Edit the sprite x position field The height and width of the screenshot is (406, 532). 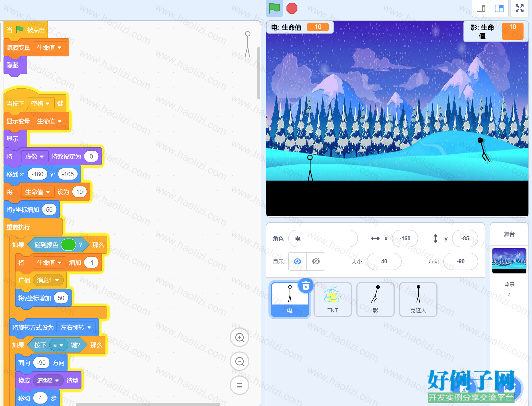click(x=405, y=239)
